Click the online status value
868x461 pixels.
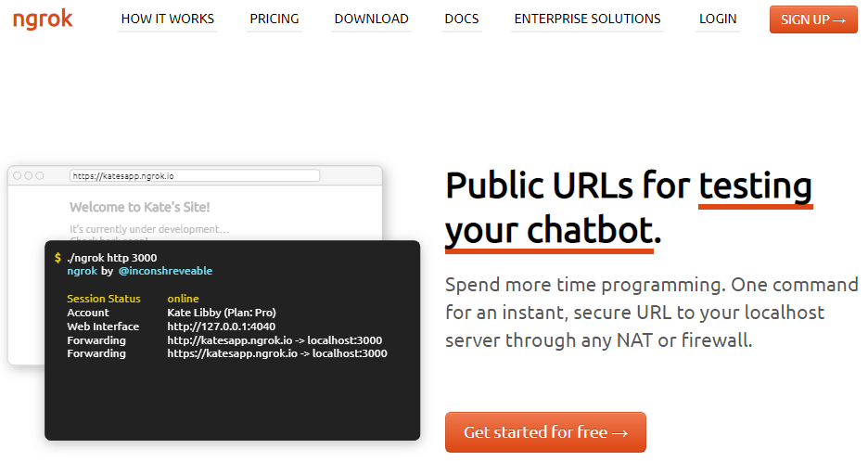click(x=183, y=299)
